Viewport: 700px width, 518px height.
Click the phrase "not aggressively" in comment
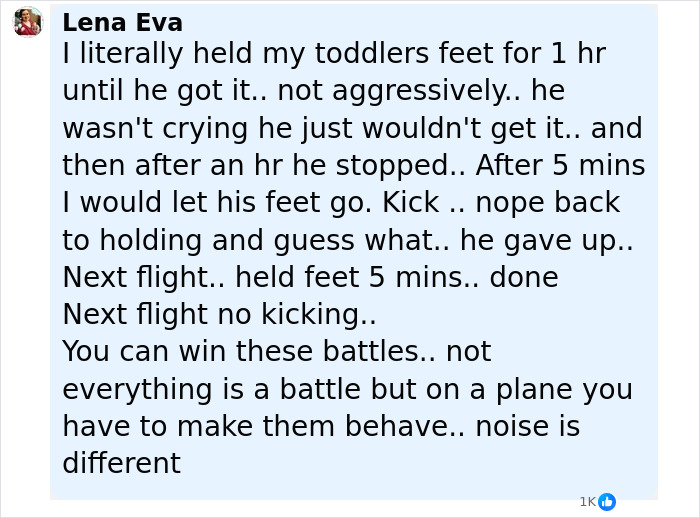tap(393, 91)
